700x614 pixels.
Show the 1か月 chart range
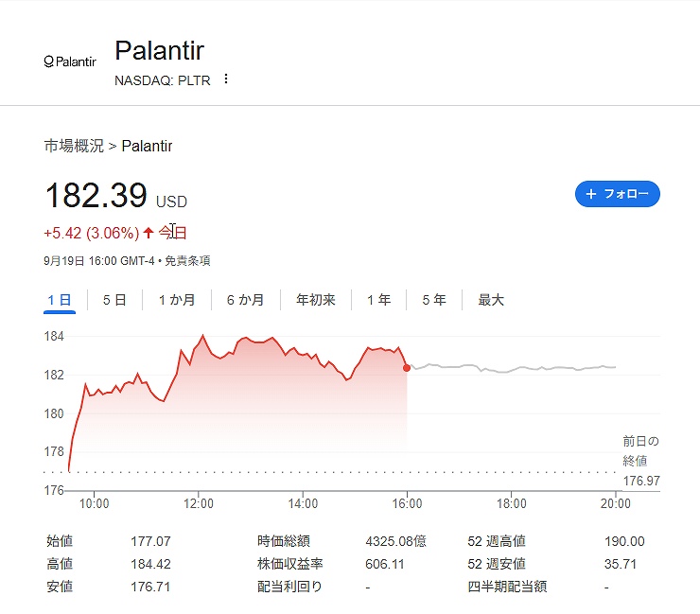(x=177, y=300)
